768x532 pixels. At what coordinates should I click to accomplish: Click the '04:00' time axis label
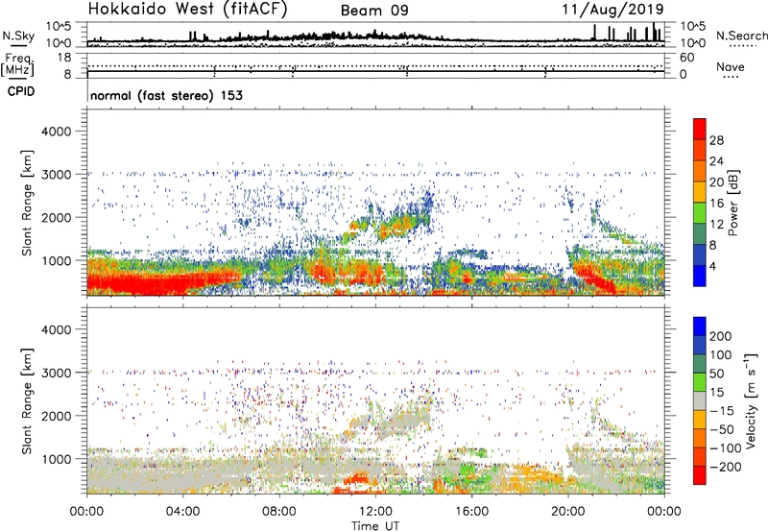point(182,512)
